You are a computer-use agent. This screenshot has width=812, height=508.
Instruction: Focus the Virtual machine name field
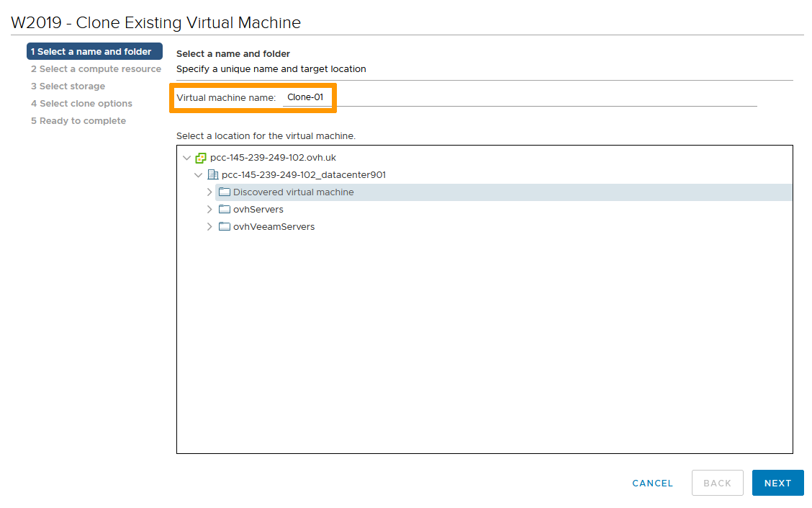point(307,97)
